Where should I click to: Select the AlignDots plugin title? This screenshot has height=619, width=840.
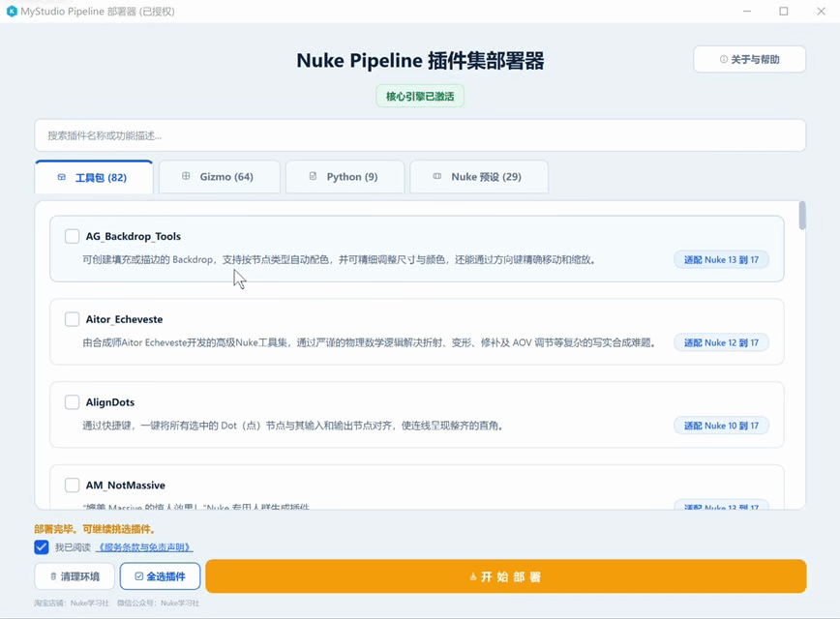tap(110, 402)
